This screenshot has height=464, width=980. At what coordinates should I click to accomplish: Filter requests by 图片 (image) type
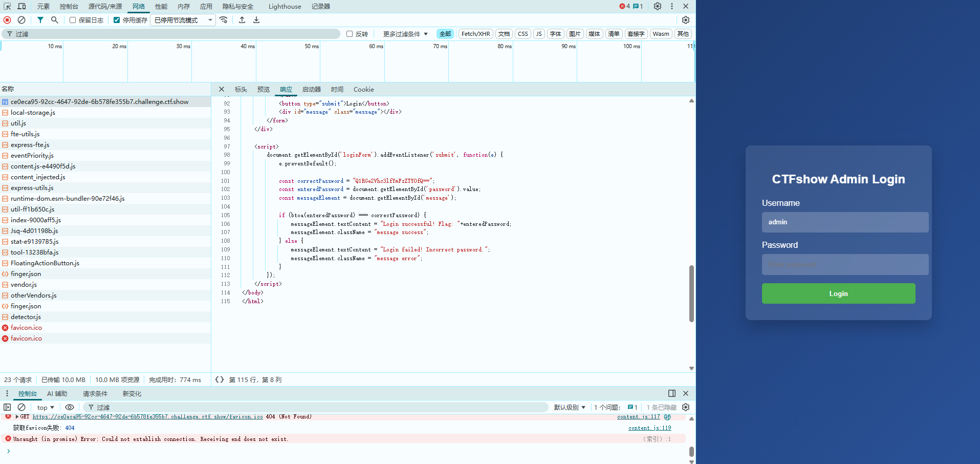(x=575, y=34)
